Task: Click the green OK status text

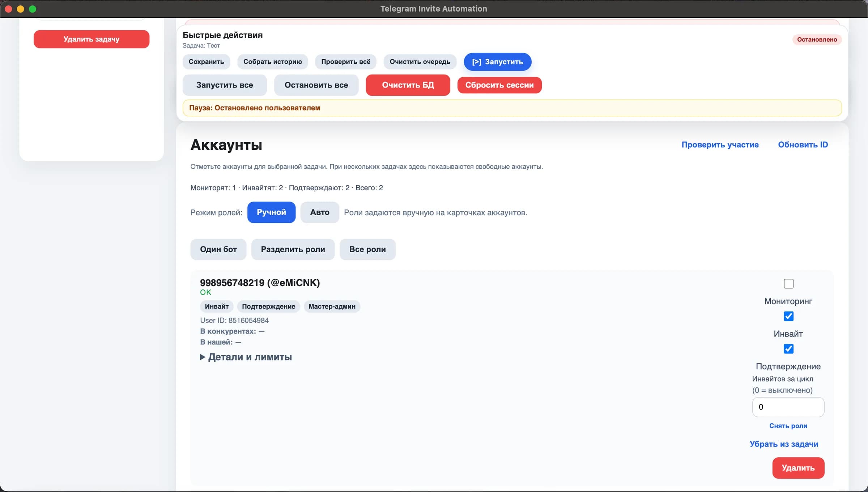Action: point(205,292)
